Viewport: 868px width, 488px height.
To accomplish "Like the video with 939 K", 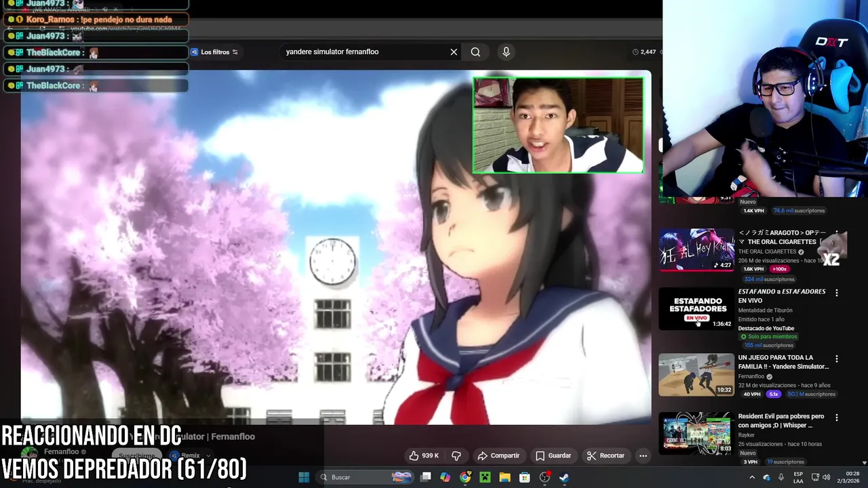I will point(424,455).
